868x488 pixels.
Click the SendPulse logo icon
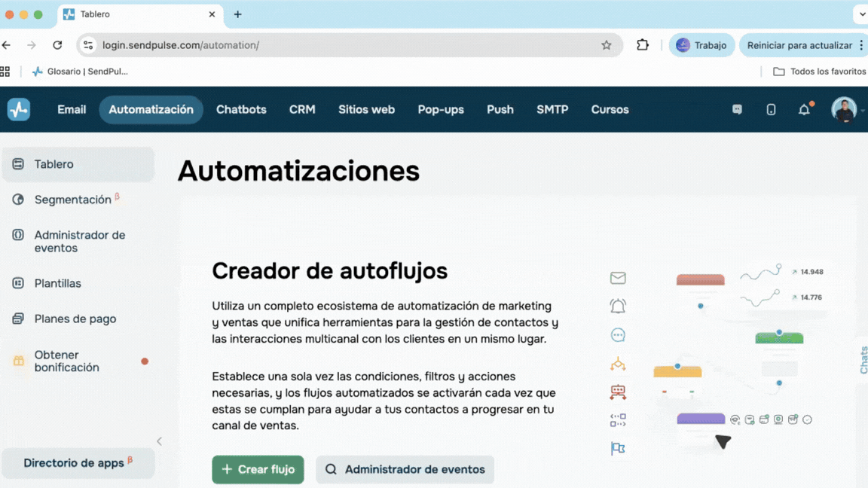click(x=19, y=109)
